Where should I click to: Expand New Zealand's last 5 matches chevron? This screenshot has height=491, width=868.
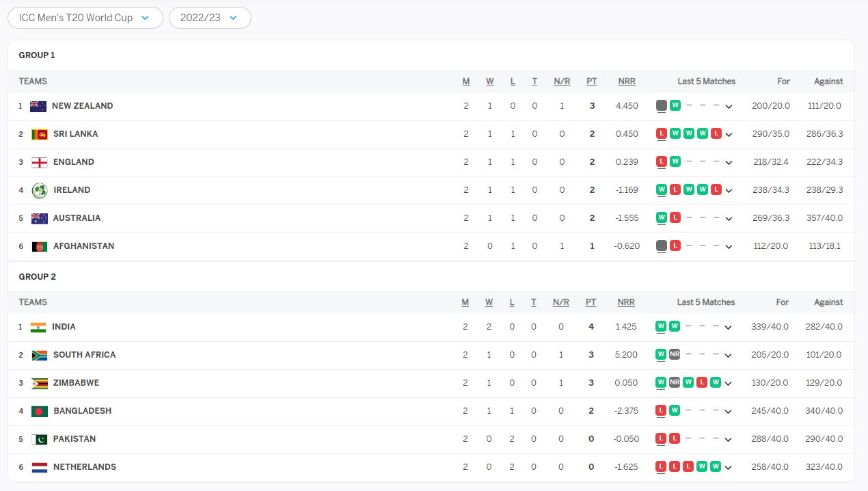pyautogui.click(x=729, y=107)
